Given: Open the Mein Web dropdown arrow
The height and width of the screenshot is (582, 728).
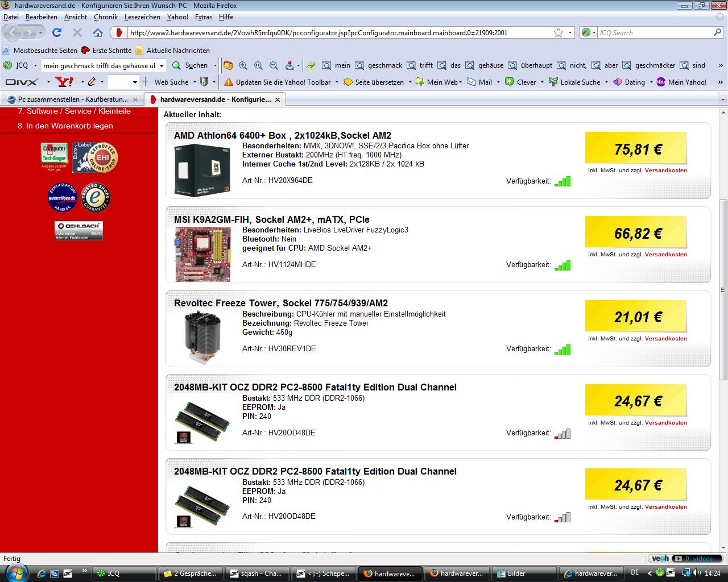Looking at the screenshot, I should tap(462, 82).
